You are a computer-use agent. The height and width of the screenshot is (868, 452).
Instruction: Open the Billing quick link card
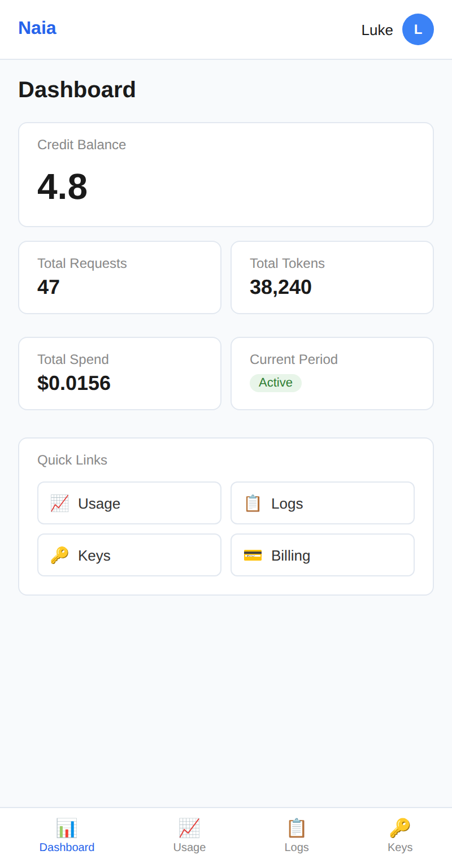[x=323, y=554]
